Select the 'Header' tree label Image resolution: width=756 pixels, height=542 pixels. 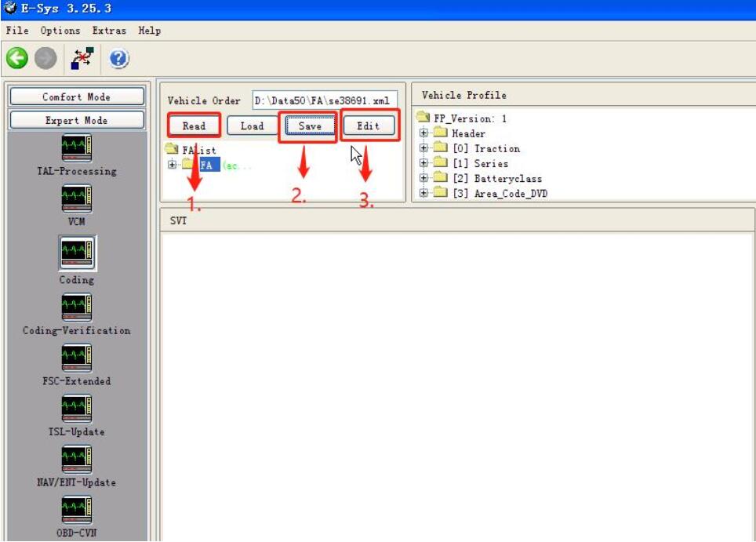(468, 133)
